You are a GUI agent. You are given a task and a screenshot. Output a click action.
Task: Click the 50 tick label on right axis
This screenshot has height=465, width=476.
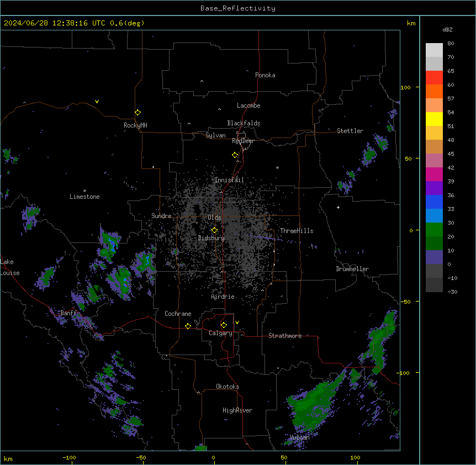tap(408, 158)
